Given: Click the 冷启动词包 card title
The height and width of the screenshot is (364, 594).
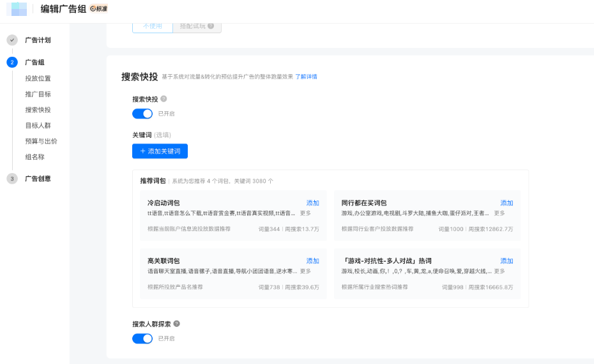Looking at the screenshot, I should 164,203.
